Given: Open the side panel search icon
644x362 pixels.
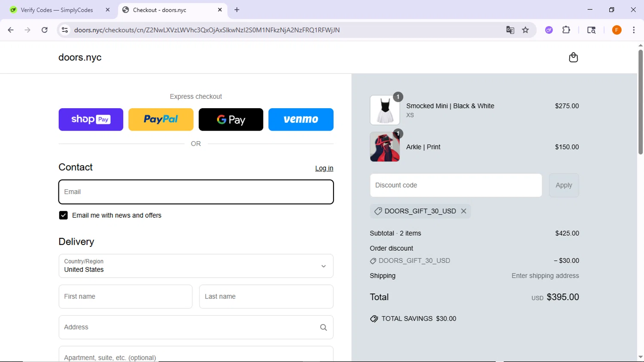Looking at the screenshot, I should (x=591, y=30).
